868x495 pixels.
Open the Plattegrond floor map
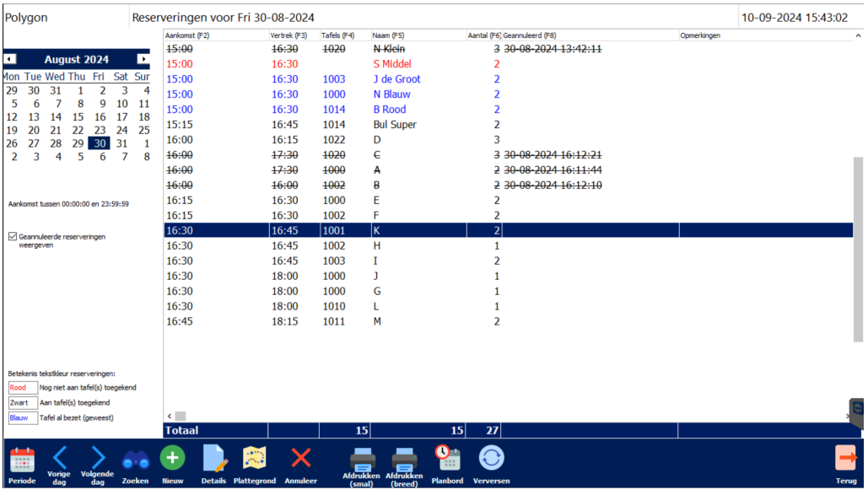pos(255,465)
